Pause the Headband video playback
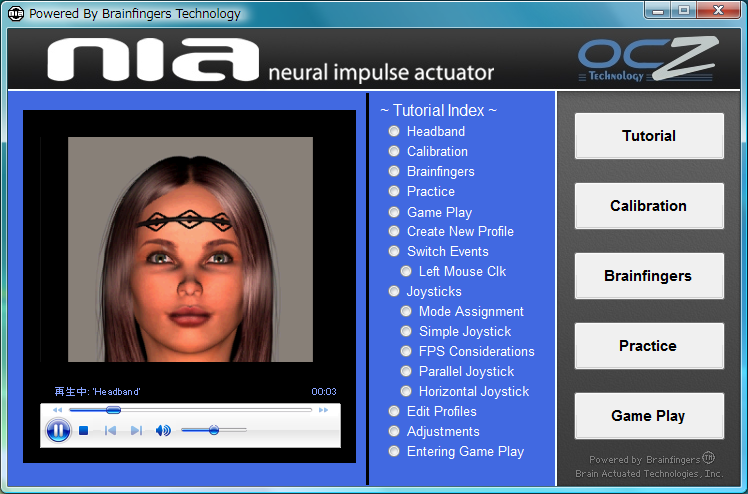The image size is (748, 494). tap(58, 431)
